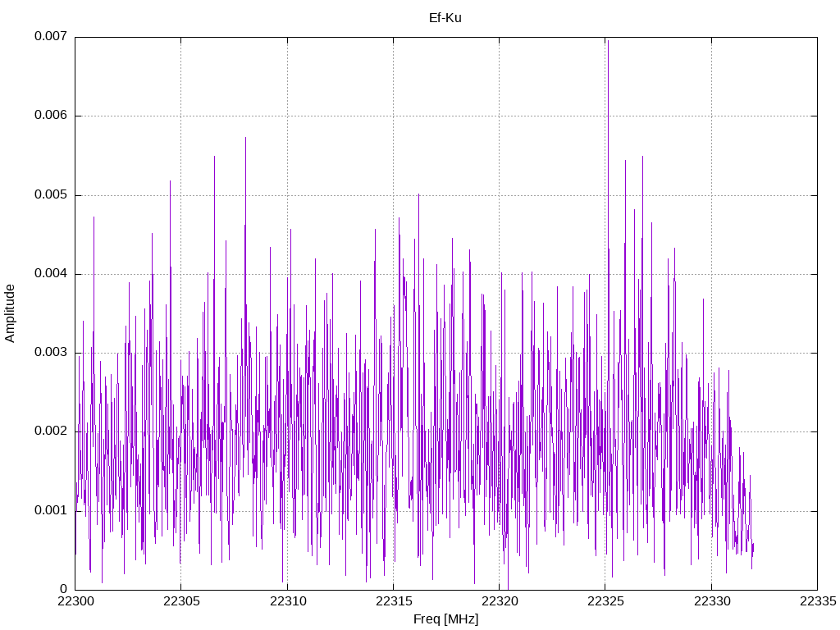Select the Freq [MHz] x-axis label
The image size is (840, 630).
click(445, 619)
